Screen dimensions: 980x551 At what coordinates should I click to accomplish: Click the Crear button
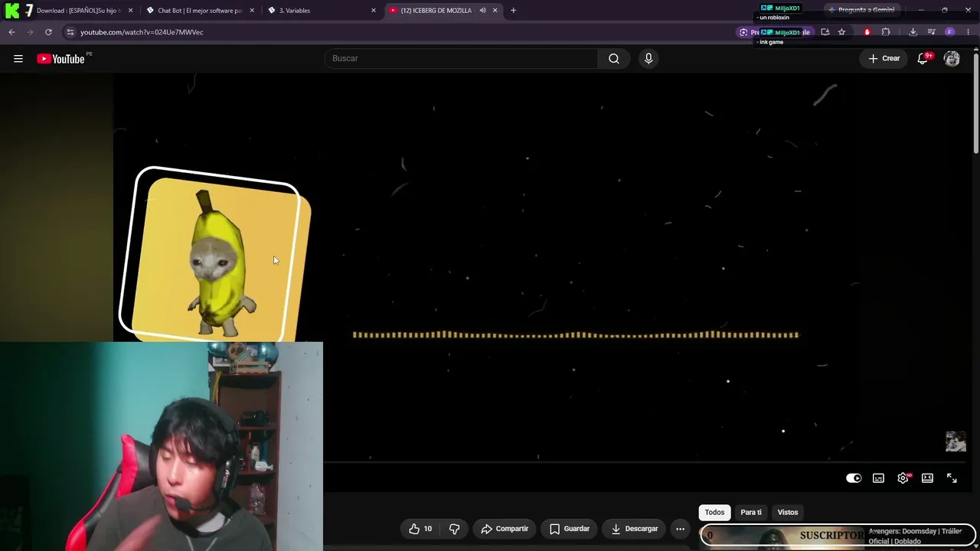click(x=884, y=59)
